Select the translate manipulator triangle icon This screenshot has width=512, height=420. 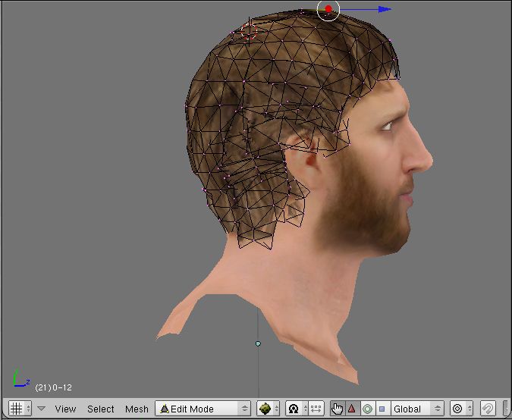click(352, 409)
